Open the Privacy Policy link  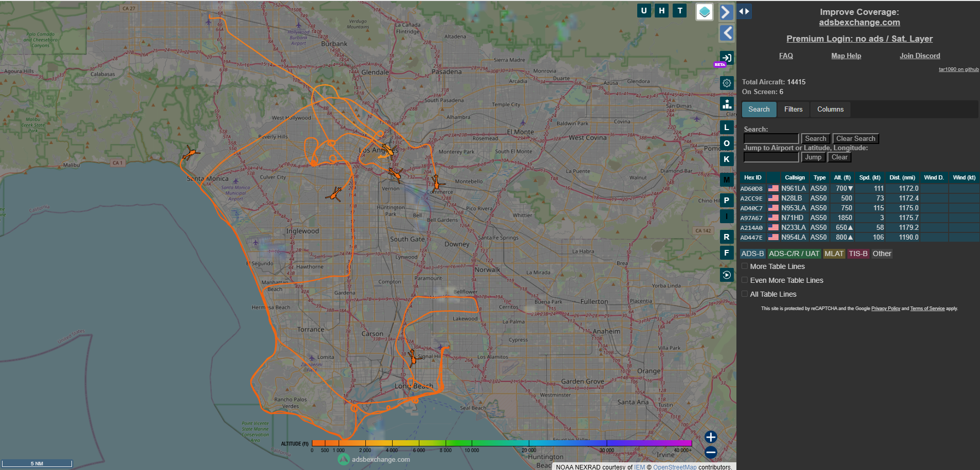[885, 309]
